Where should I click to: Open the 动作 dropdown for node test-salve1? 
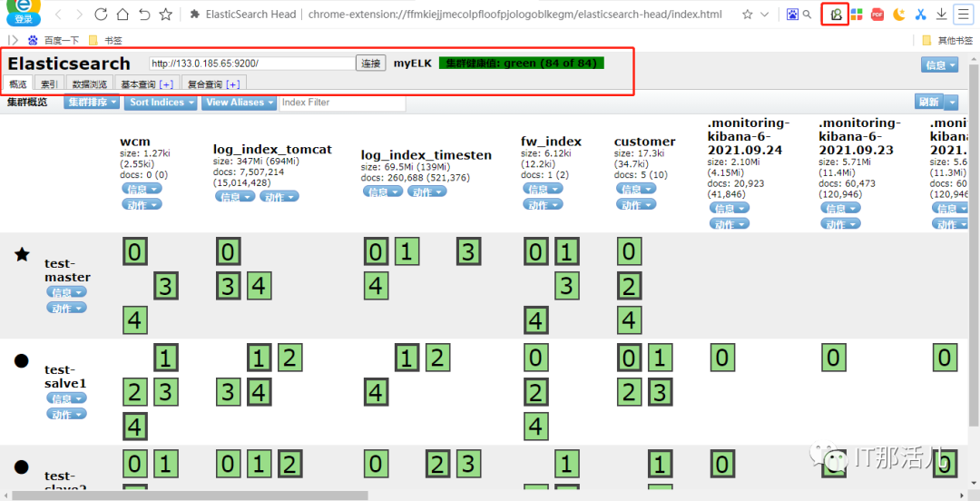tap(66, 414)
